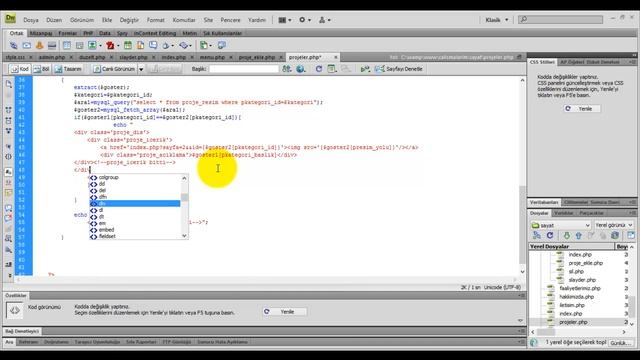Click the Başlık title input field
This screenshot has width=640, height=360.
pos(244,69)
